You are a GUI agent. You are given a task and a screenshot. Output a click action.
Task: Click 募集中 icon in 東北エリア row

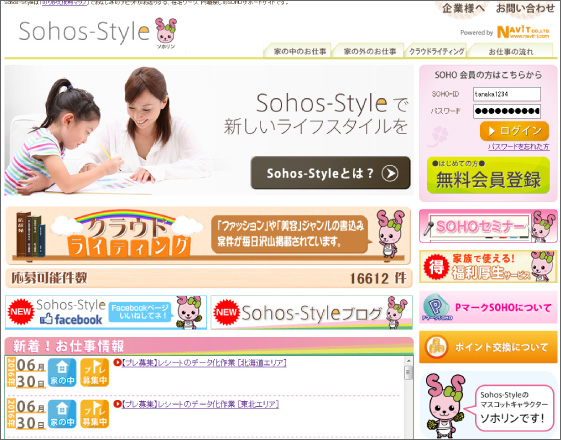(x=94, y=414)
